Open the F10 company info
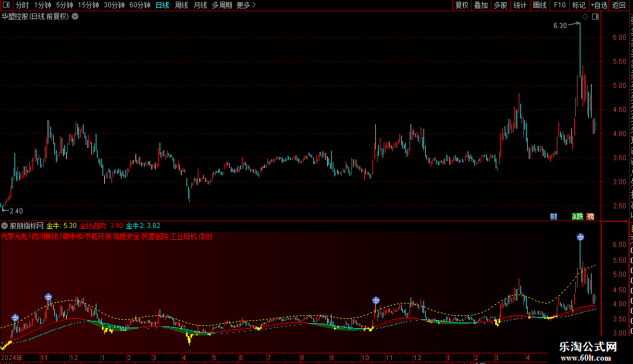This screenshot has height=364, width=633. (560, 5)
